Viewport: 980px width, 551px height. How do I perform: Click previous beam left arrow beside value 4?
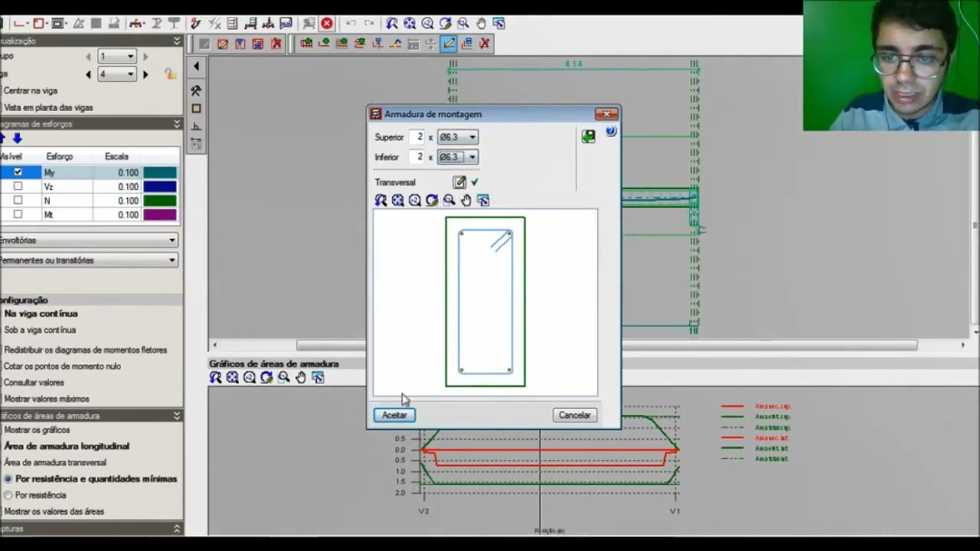(x=88, y=74)
